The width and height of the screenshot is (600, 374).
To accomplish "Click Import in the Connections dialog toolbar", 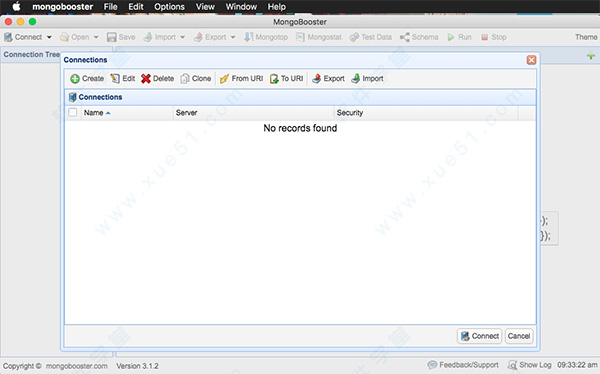I will click(x=367, y=78).
